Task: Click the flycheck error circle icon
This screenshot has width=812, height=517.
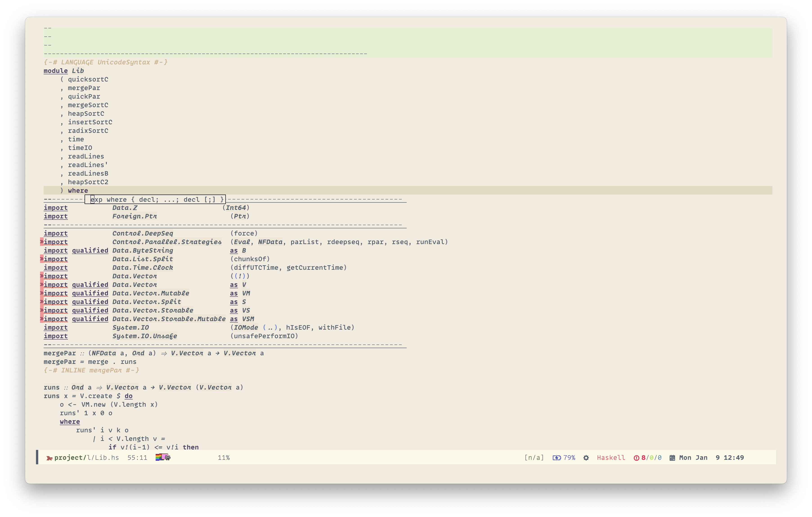Action: pos(636,458)
